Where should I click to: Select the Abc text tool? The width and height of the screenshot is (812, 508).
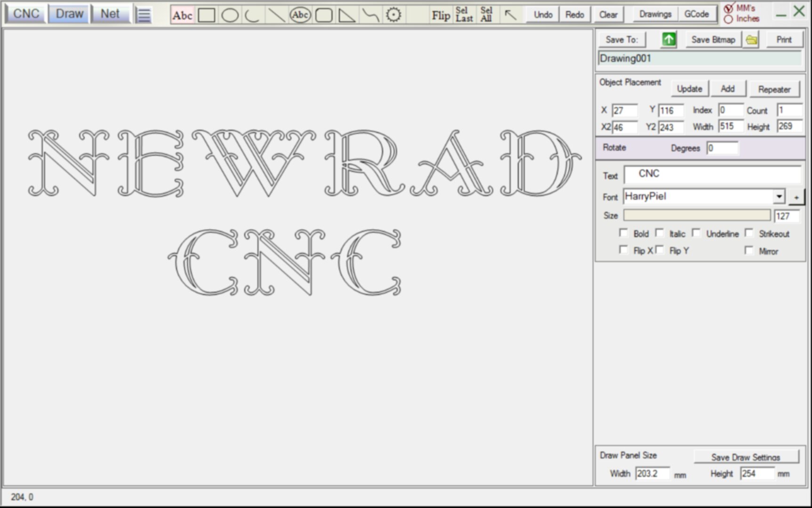tap(182, 16)
